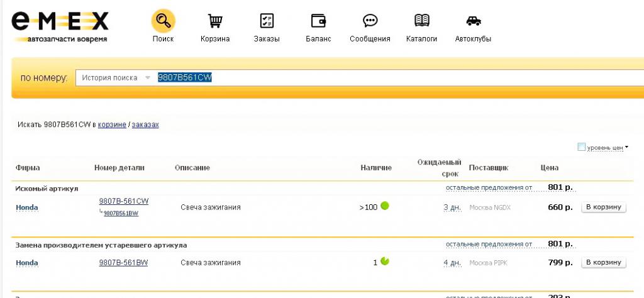The height and width of the screenshot is (298, 644).
Task: Click the 4 дн. delivery term
Action: click(x=452, y=263)
